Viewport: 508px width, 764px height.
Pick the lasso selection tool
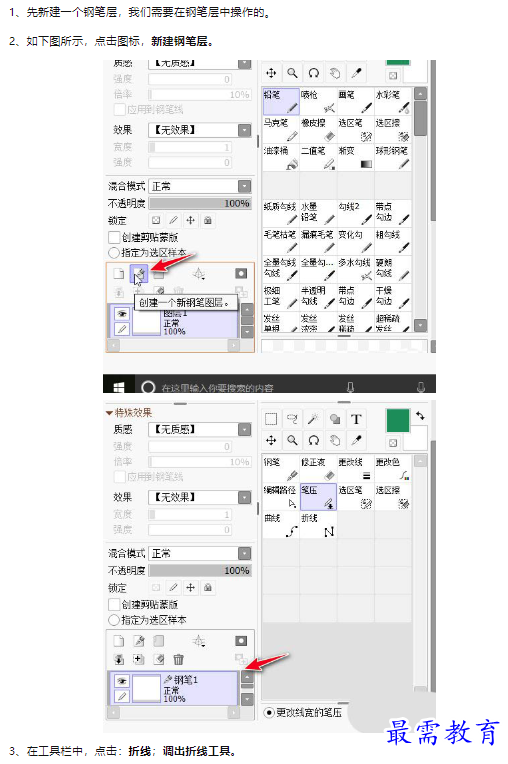292,419
